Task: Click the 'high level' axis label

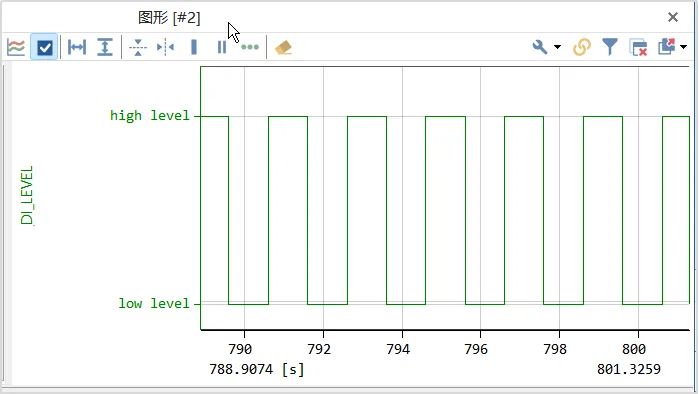Action: pos(150,115)
